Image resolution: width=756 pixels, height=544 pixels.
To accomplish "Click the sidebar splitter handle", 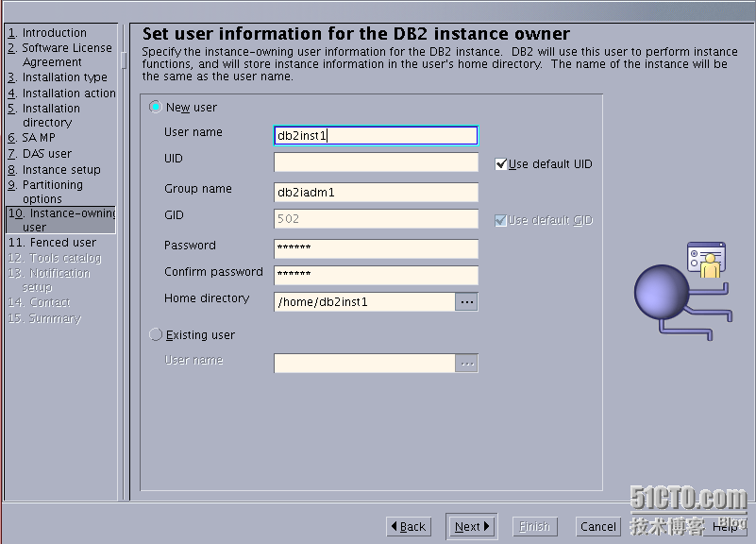I will 124,60.
